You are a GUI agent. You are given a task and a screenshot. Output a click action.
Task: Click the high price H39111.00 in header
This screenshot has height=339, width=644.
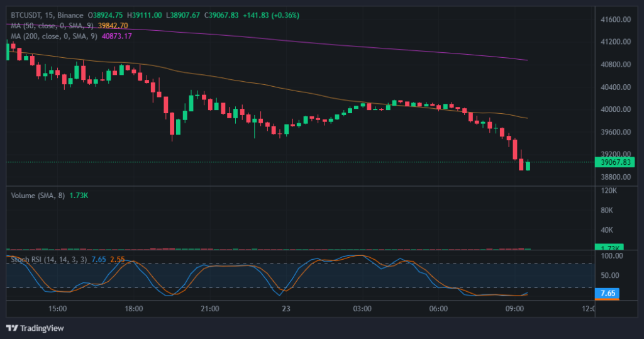145,15
